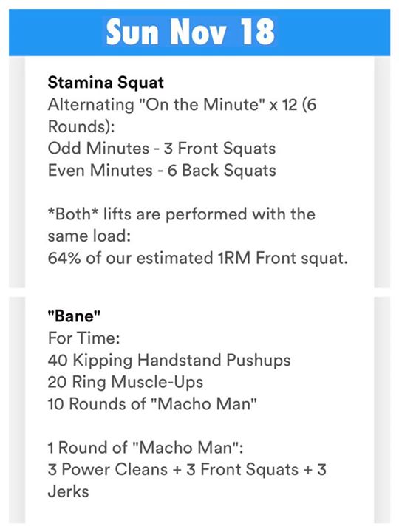Click the Sun Nov 18 date header

190,33
